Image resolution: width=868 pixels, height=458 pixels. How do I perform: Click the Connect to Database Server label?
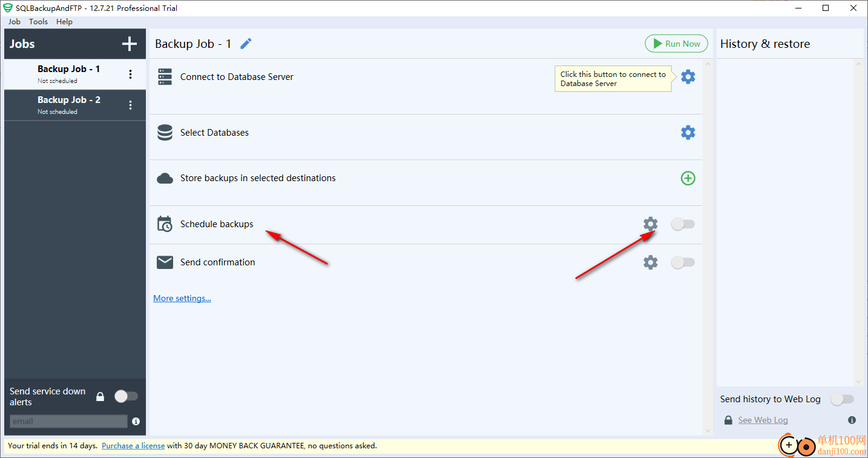237,77
